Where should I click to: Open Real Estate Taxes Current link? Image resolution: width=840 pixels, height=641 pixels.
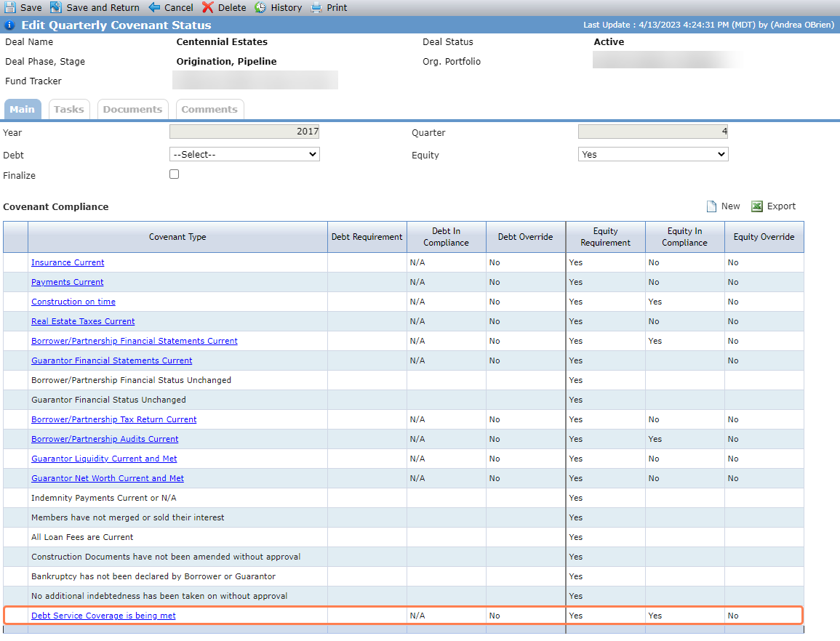click(x=83, y=321)
